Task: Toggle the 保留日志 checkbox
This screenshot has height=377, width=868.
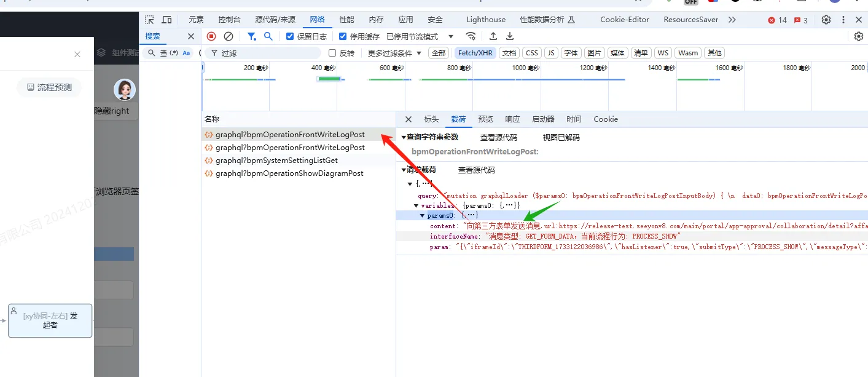Action: [290, 36]
